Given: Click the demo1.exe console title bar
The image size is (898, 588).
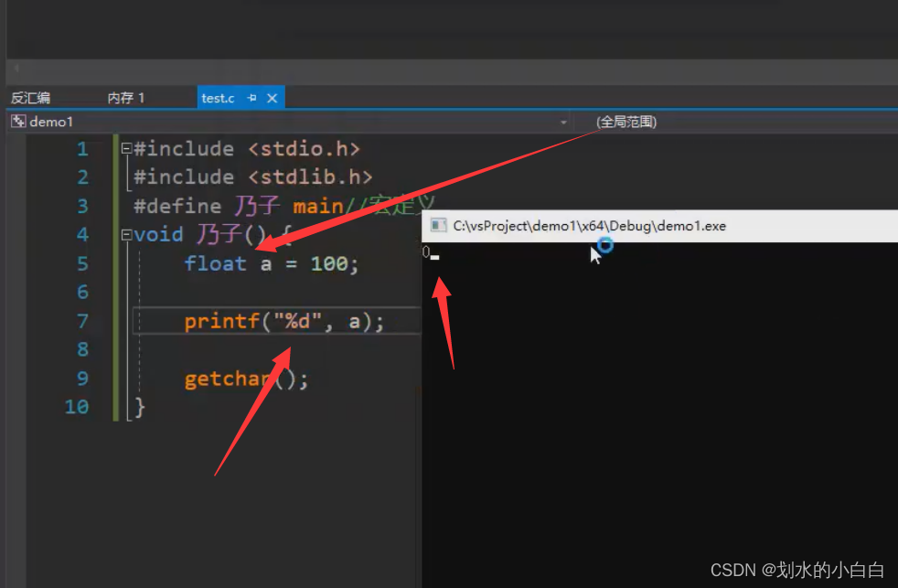Looking at the screenshot, I should coord(659,226).
